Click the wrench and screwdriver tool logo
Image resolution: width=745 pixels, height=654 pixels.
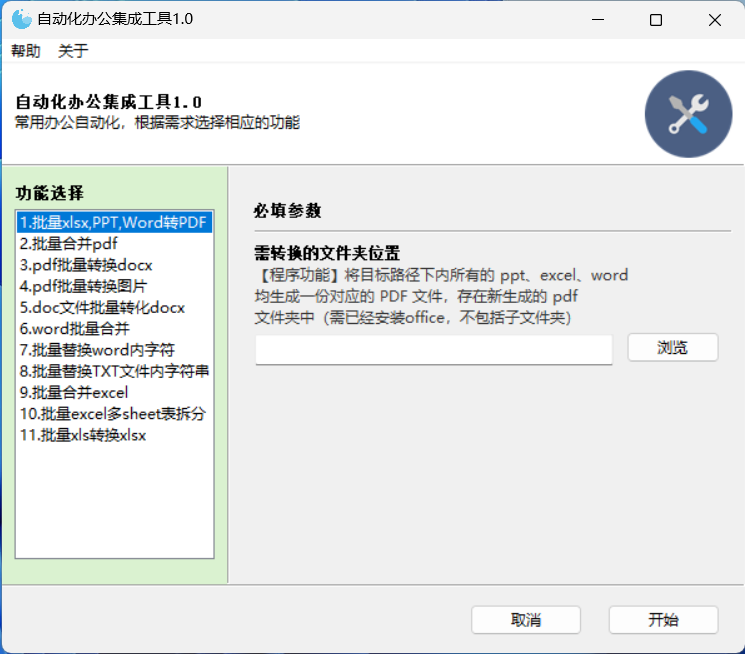tap(688, 114)
